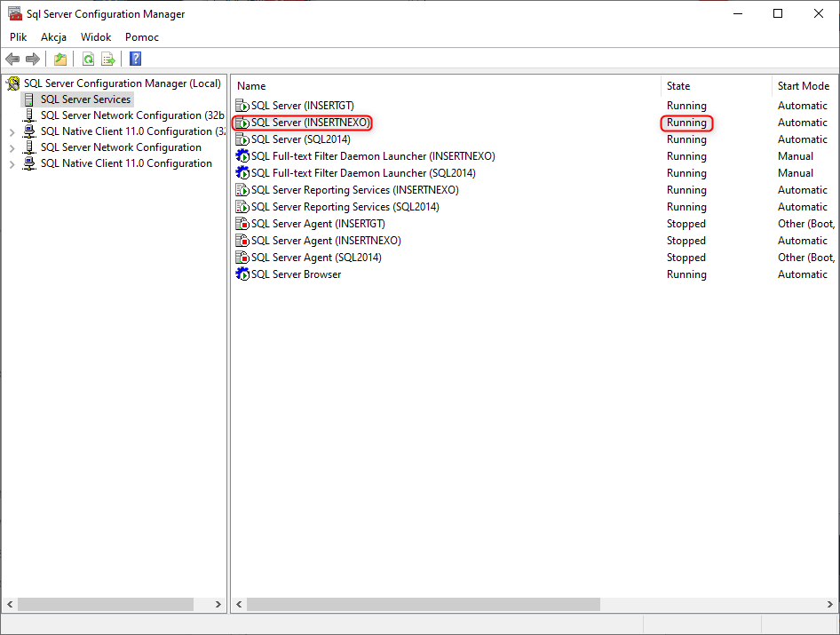Click Stopped state of SQL Server Agent (INSERTGT)
The image size is (840, 635).
coord(686,224)
